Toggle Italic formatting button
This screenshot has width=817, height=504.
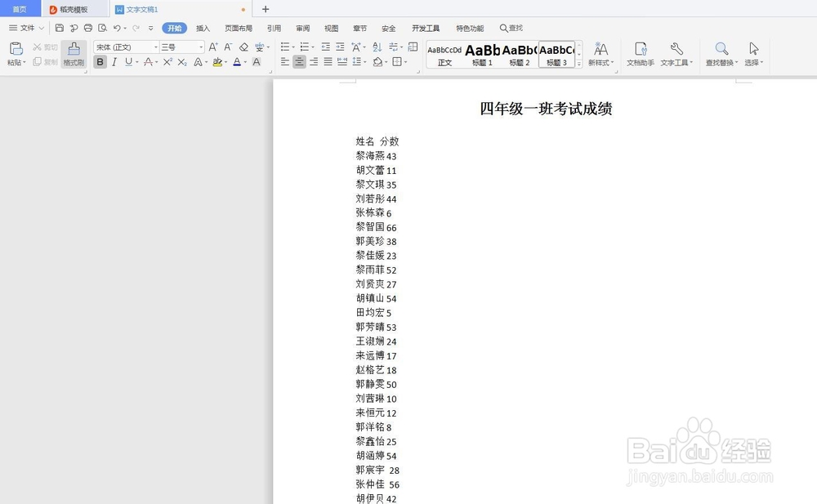pos(114,62)
